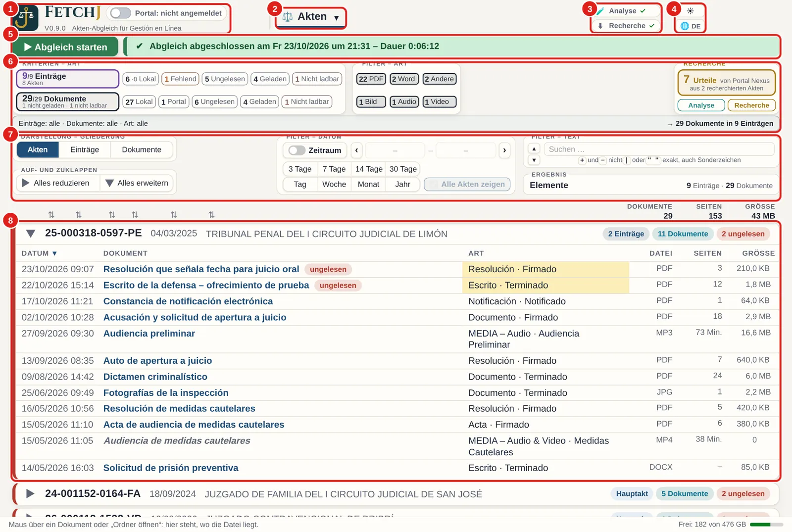Select the Dokumente grouping tab
792x532 pixels.
[142, 149]
